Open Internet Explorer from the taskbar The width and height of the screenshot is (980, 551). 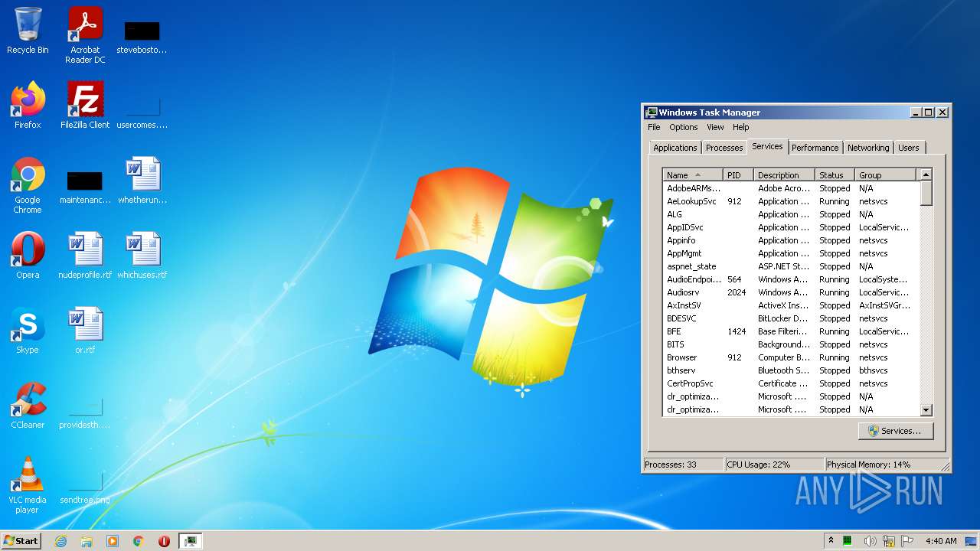tap(60, 541)
